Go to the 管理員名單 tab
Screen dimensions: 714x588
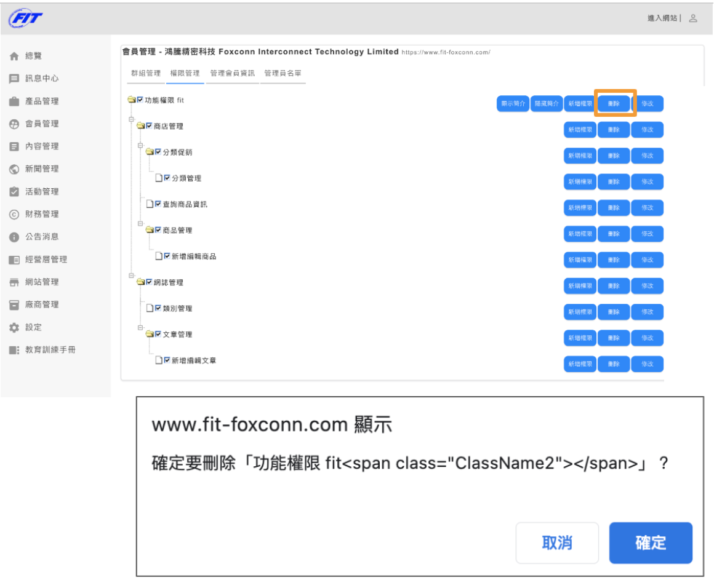coord(283,73)
